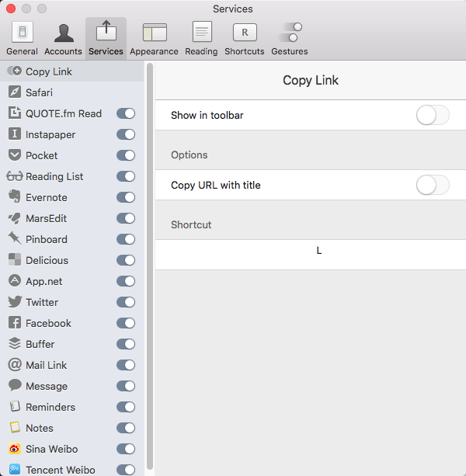Toggle the Message service switch
466x476 pixels.
[x=126, y=386]
